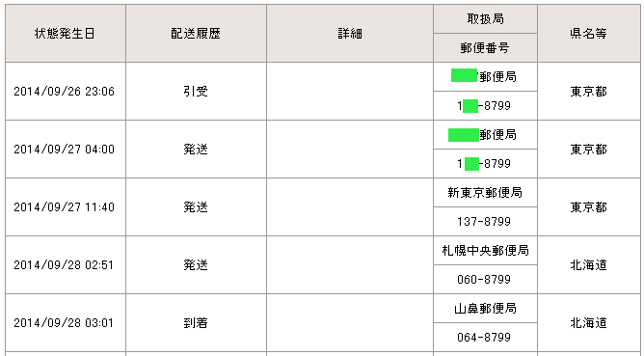Select the 県名等 column header
Image resolution: width=644 pixels, height=356 pixels.
pos(588,34)
